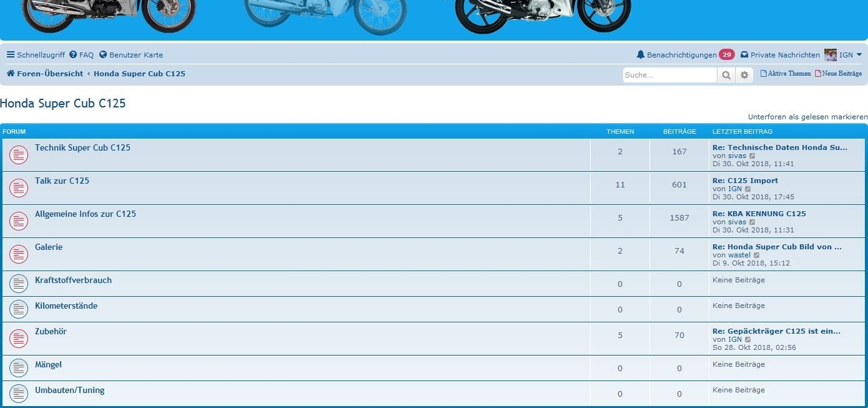Image resolution: width=868 pixels, height=408 pixels.
Task: Click the unread icon for Technik Super Cub C125
Action: [19, 155]
